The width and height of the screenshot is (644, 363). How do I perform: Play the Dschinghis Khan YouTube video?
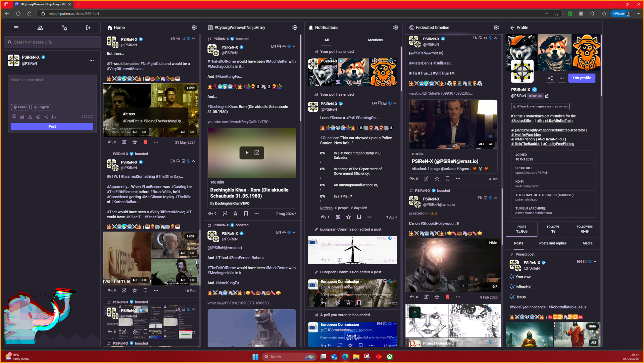tap(247, 153)
